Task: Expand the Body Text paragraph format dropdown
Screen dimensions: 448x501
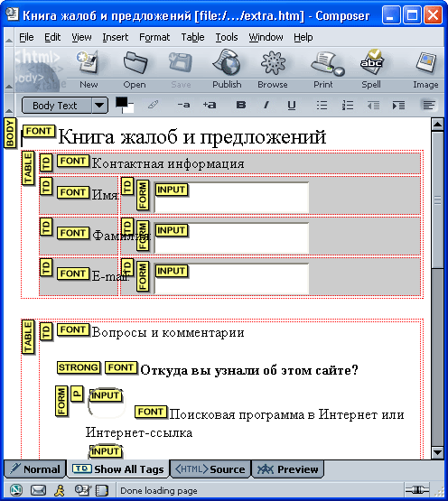Action: pos(99,105)
